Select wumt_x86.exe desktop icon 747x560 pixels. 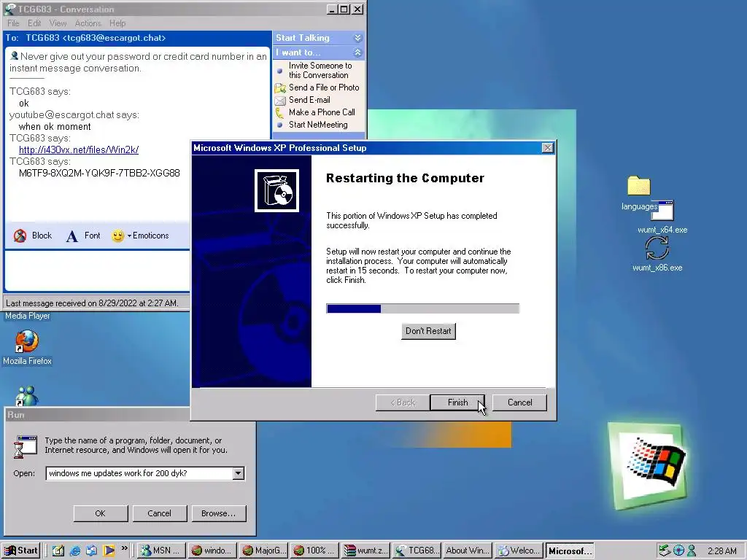coord(657,249)
